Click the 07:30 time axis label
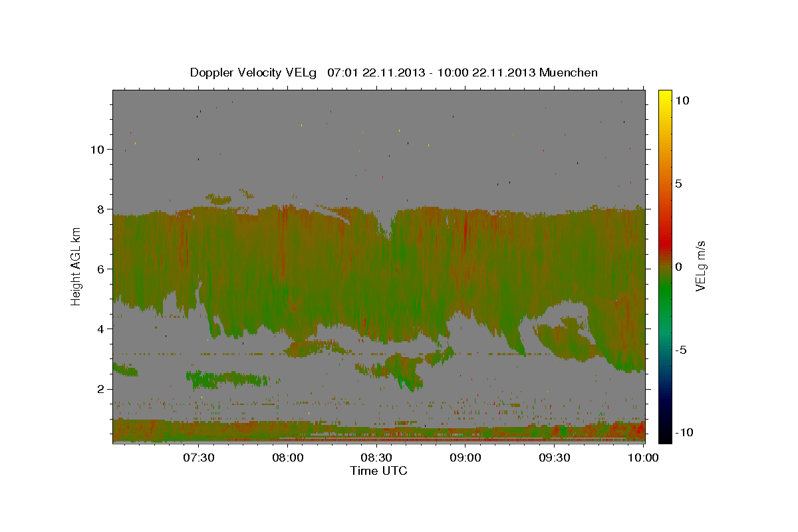 (198, 458)
